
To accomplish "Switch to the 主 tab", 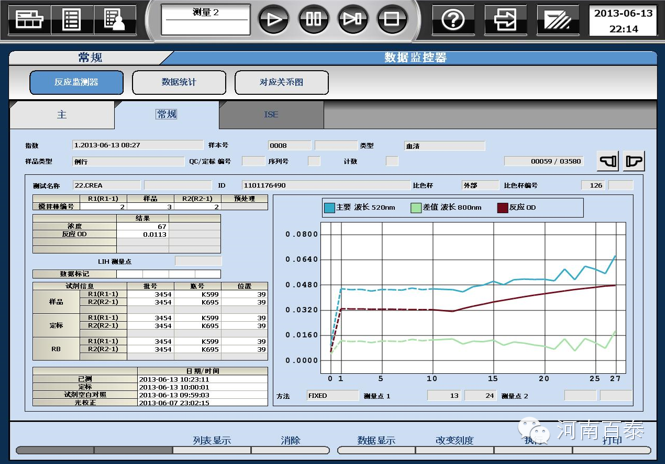I will click(x=62, y=115).
